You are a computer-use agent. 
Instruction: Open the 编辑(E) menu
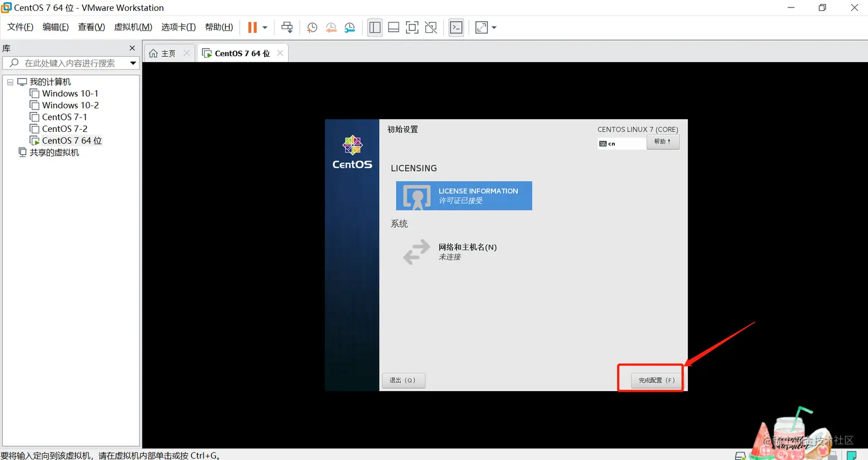(56, 27)
